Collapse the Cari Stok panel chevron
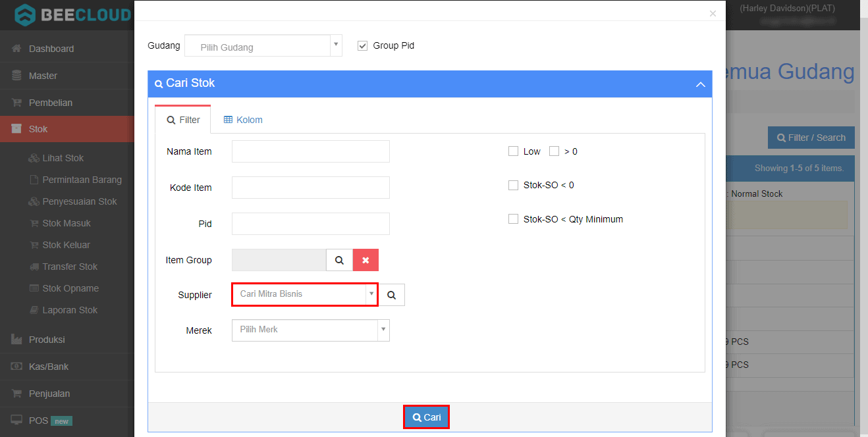The image size is (868, 437). [x=700, y=84]
